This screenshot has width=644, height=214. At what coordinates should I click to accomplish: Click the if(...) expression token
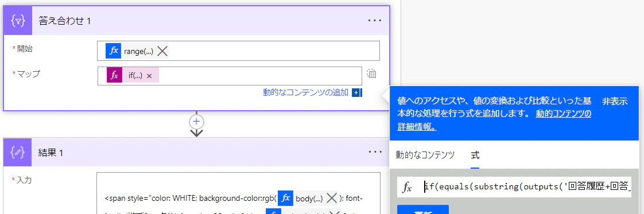tap(133, 76)
